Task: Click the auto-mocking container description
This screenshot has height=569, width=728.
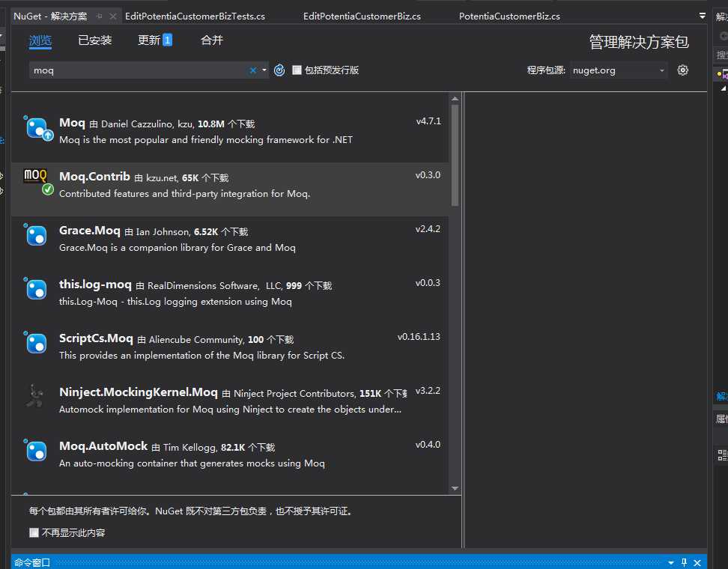Action: (x=192, y=463)
